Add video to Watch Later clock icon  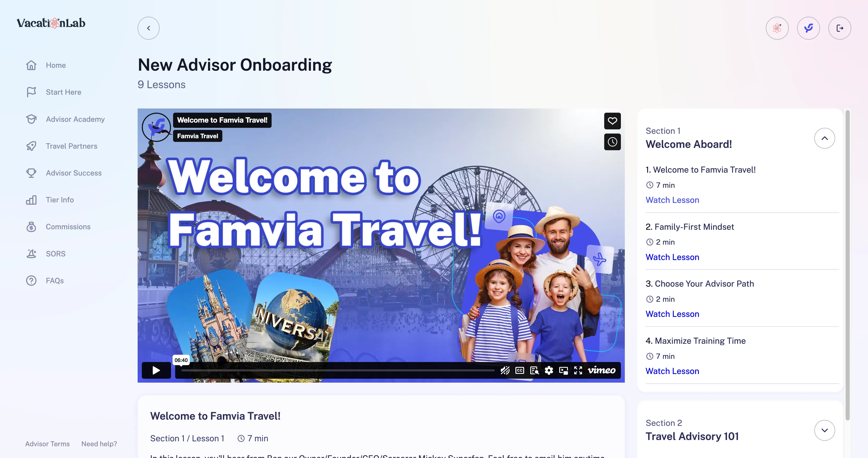pos(612,142)
